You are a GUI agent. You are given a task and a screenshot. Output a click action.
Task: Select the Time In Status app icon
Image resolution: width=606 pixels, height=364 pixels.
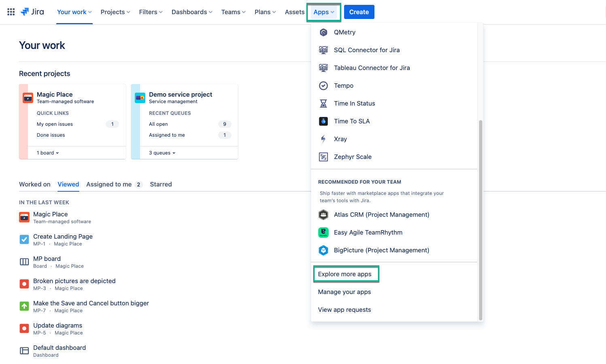pyautogui.click(x=323, y=103)
